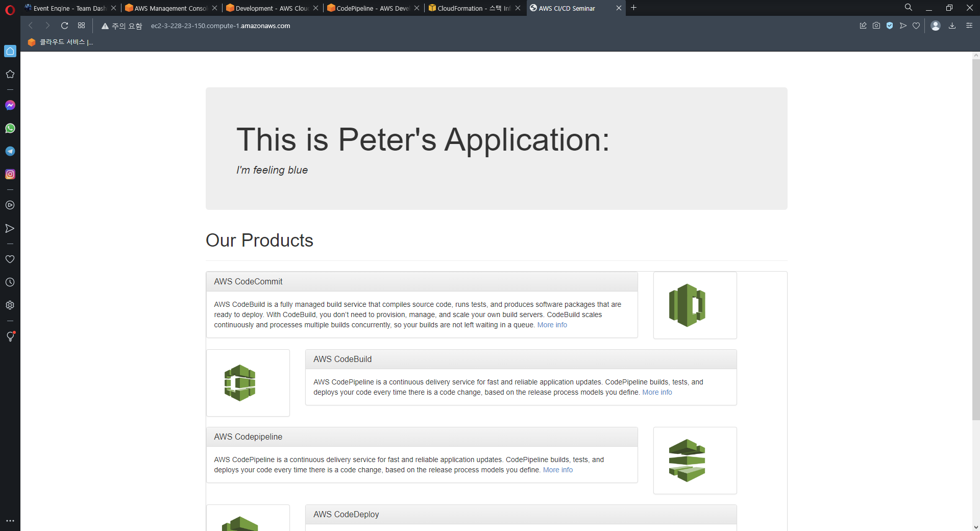The width and height of the screenshot is (980, 531).
Task: Open Telegram in sidebar
Action: 10,151
